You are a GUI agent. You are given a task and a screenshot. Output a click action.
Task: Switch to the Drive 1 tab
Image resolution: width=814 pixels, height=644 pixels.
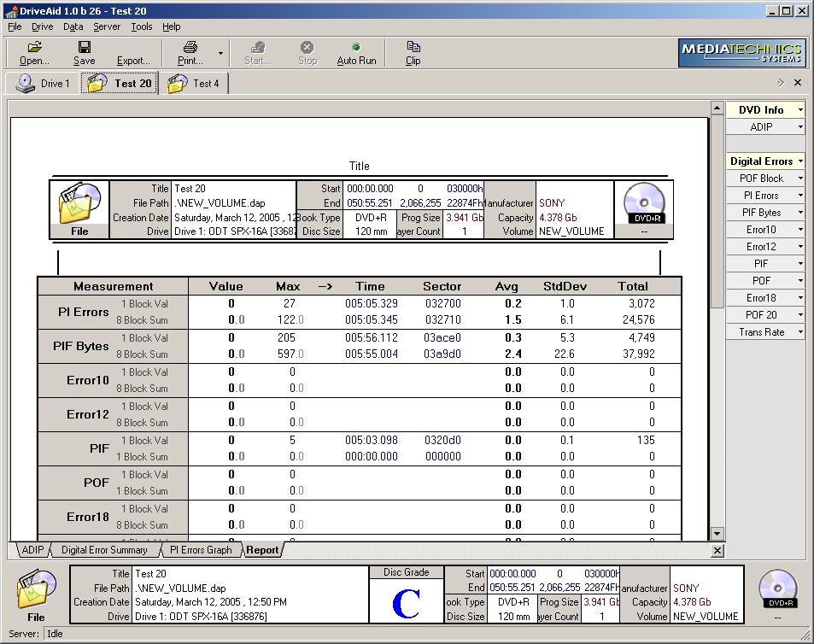click(43, 83)
